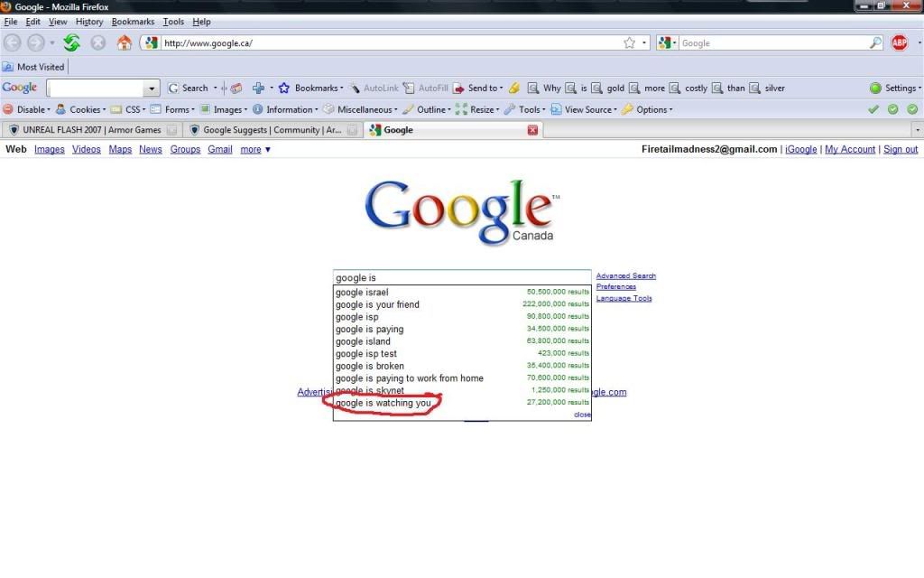924x578 pixels.
Task: Open the Bookmarks menu
Action: click(x=134, y=22)
